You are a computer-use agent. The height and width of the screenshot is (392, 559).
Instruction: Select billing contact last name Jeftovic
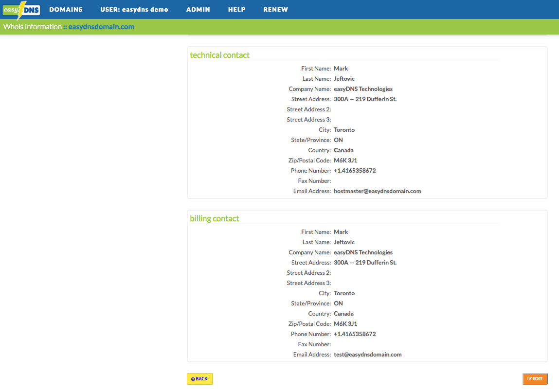coord(344,242)
